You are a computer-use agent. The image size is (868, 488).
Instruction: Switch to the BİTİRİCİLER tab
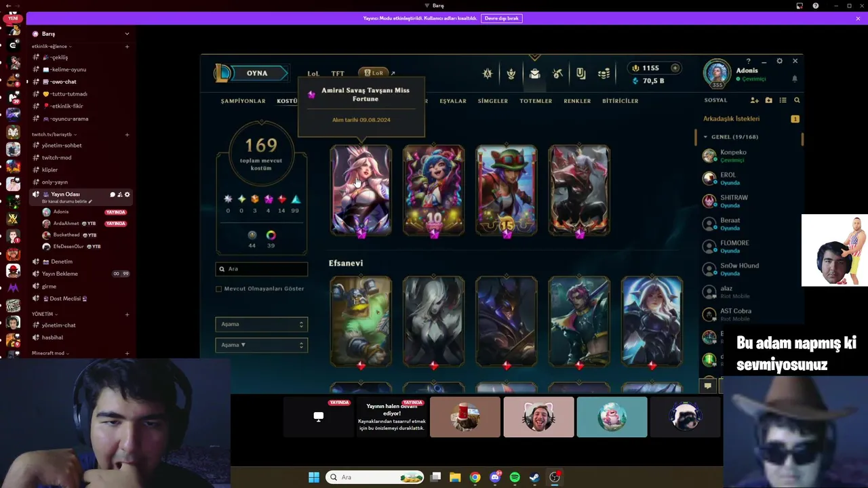click(620, 101)
